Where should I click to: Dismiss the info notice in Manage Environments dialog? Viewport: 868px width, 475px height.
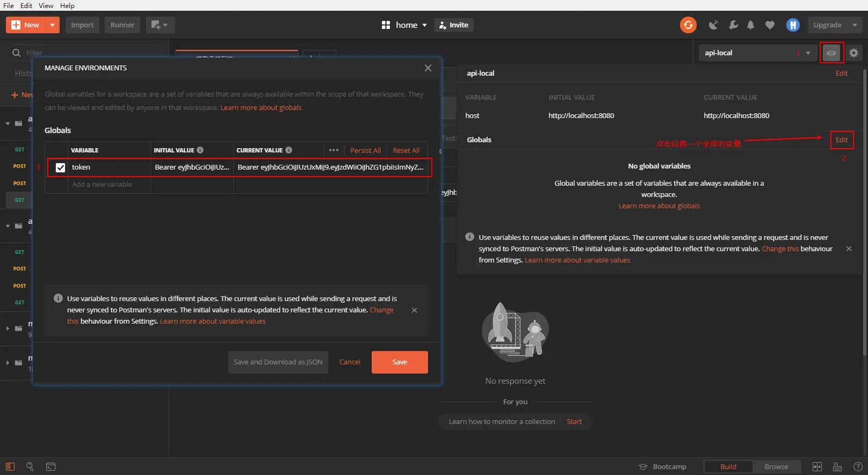[414, 310]
